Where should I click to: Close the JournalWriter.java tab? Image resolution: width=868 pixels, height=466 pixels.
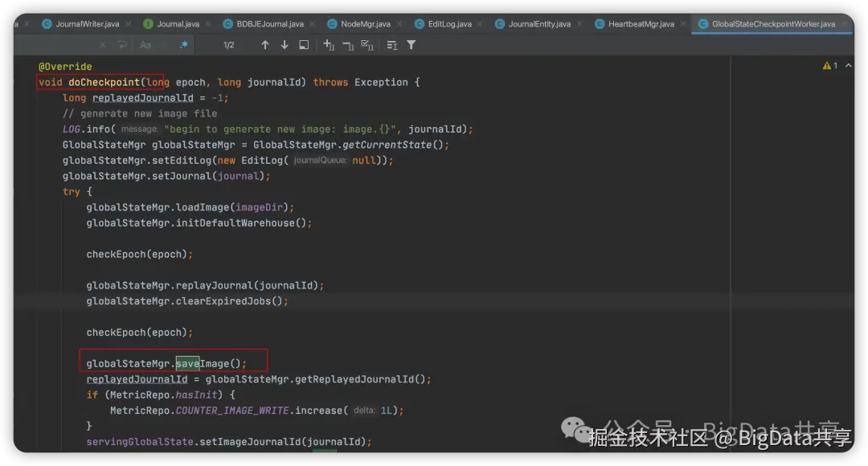tap(129, 24)
